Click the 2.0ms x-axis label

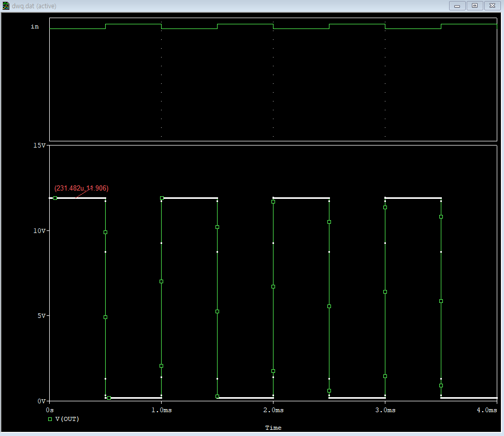273,410
